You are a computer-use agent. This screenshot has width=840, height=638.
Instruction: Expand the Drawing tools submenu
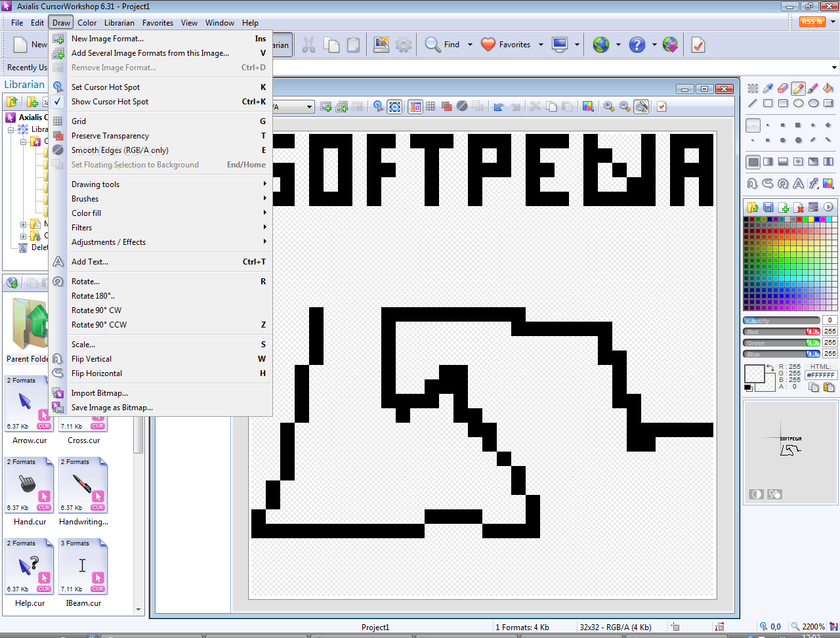[x=160, y=184]
